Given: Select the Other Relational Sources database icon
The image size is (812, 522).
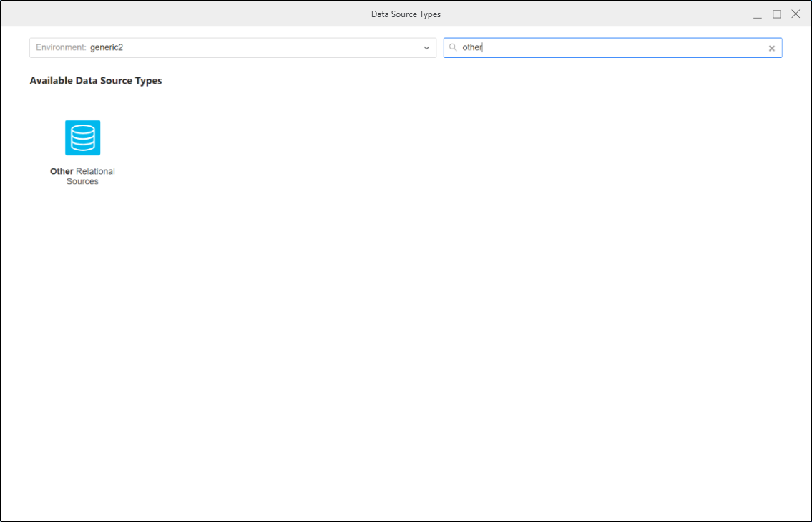Looking at the screenshot, I should coord(82,137).
